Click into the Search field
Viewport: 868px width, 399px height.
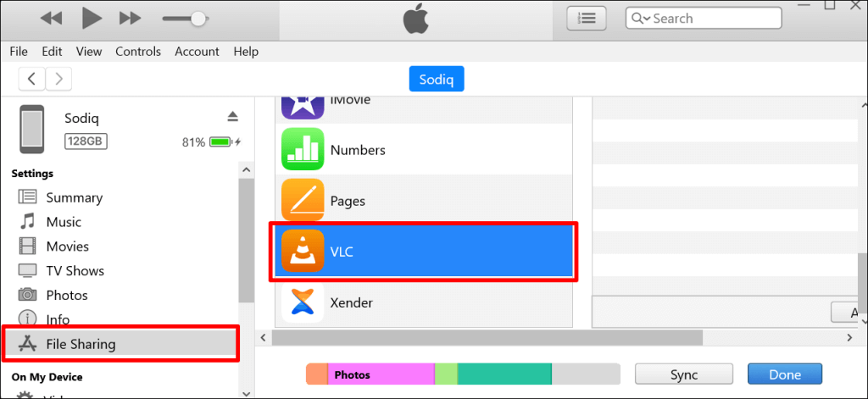pyautogui.click(x=712, y=18)
